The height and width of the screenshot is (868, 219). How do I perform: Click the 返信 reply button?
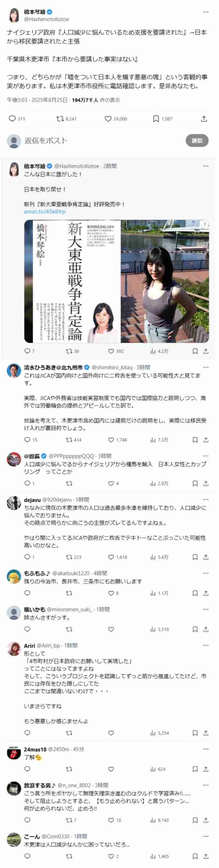coord(197,141)
